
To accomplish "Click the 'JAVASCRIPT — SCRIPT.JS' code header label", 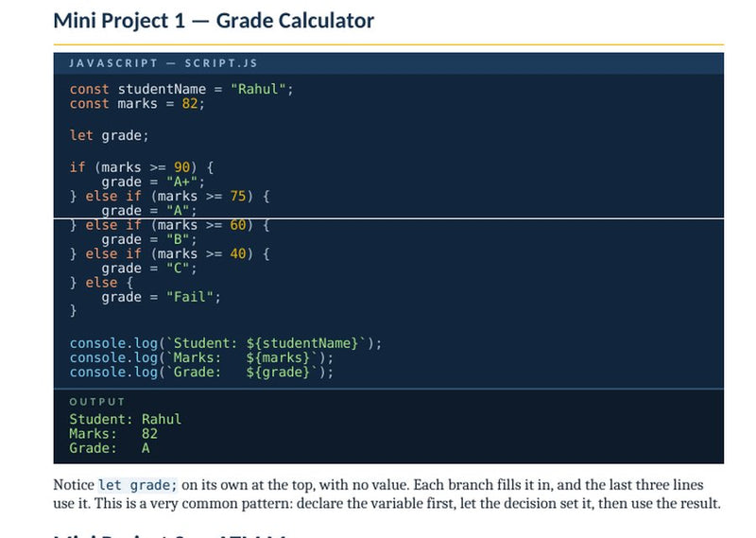I will 163,63.
